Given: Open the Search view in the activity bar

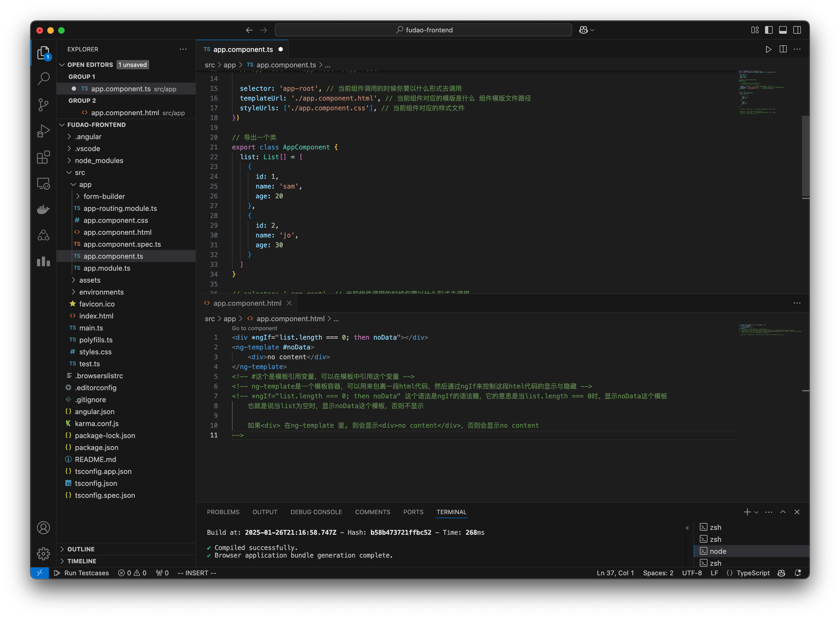Looking at the screenshot, I should click(x=43, y=79).
